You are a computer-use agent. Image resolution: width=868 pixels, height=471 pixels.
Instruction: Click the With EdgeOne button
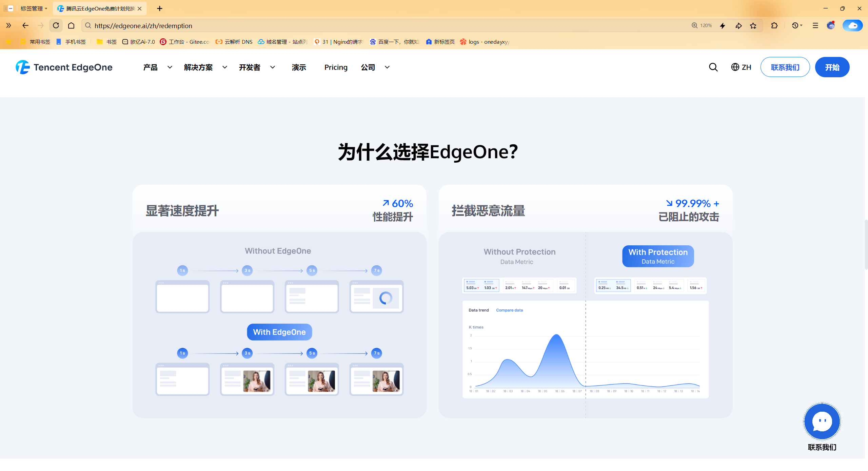279,332
